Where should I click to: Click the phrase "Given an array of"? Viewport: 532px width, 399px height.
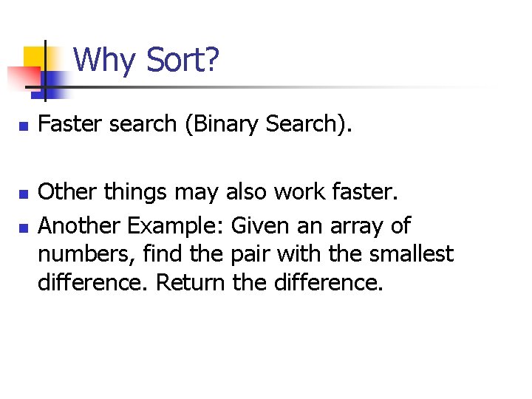321,225
